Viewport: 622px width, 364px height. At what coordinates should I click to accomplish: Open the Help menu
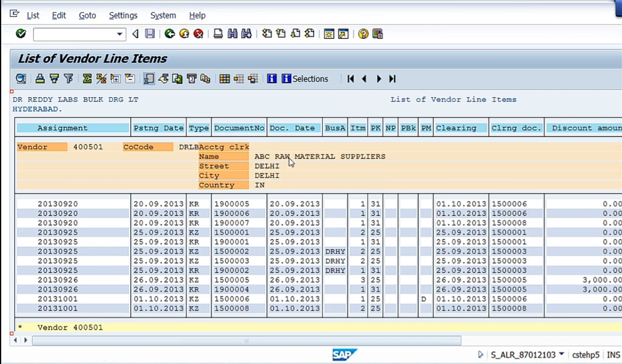(x=197, y=15)
